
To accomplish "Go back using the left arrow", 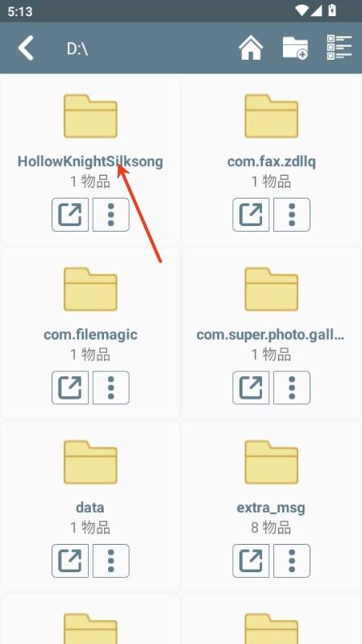I will [x=26, y=48].
